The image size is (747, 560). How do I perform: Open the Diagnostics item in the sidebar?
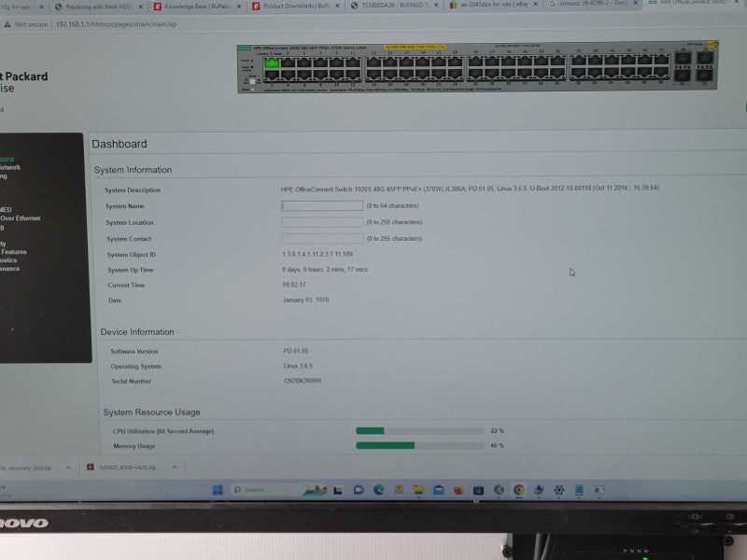(x=8, y=260)
